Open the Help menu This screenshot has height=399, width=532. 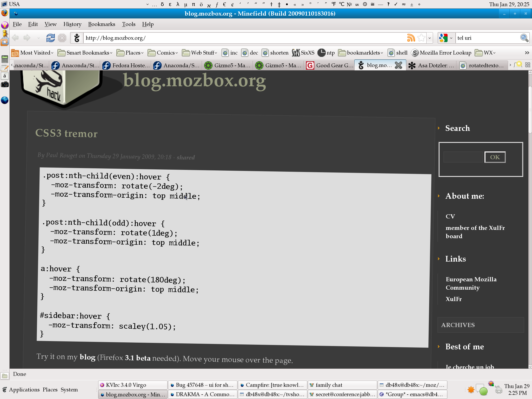[x=148, y=24]
